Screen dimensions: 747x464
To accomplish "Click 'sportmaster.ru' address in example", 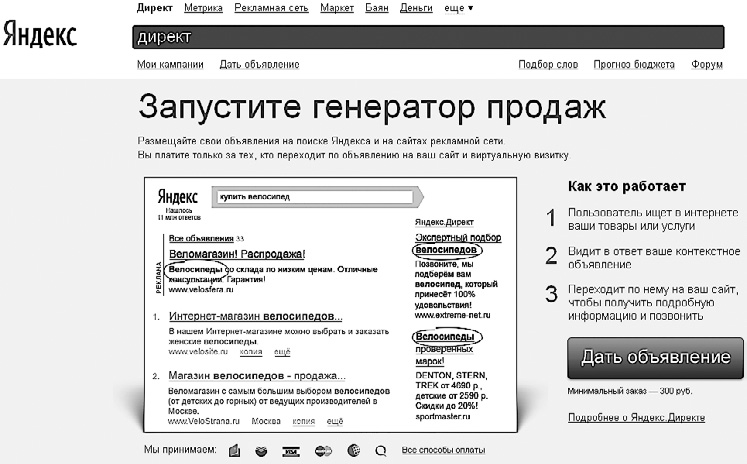I will 443,416.
